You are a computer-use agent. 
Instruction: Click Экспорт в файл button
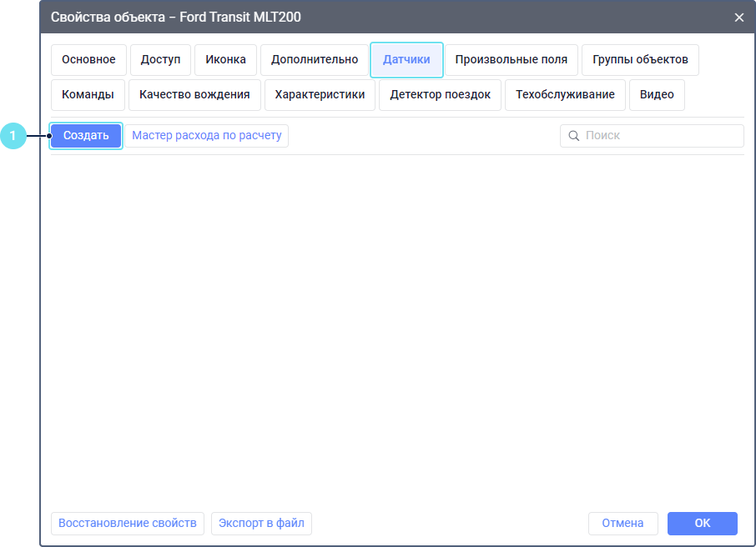pyautogui.click(x=261, y=524)
